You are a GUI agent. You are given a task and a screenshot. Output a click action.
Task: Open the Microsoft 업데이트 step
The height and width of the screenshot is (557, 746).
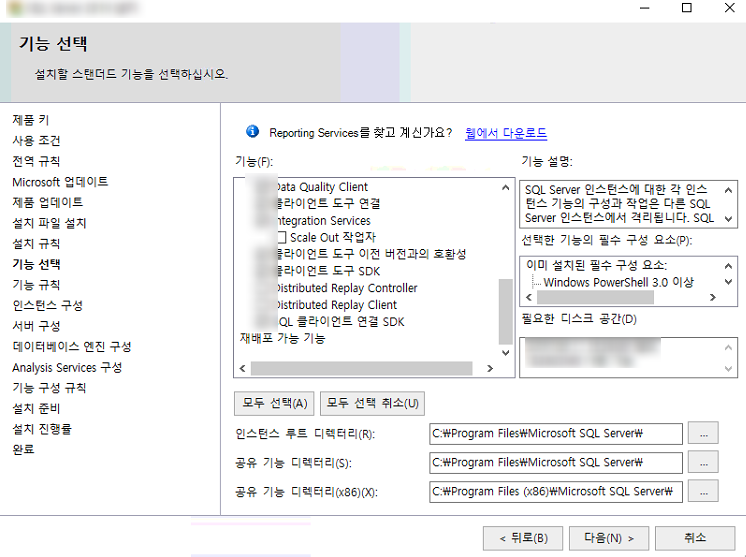[x=60, y=182]
